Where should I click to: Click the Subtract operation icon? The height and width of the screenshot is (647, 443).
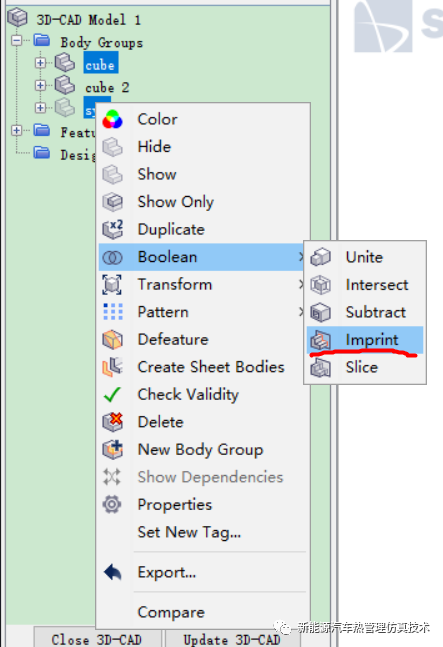(x=320, y=312)
